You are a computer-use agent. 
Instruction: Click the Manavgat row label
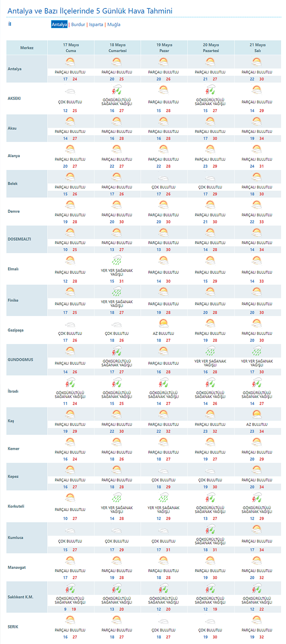pyautogui.click(x=17, y=567)
